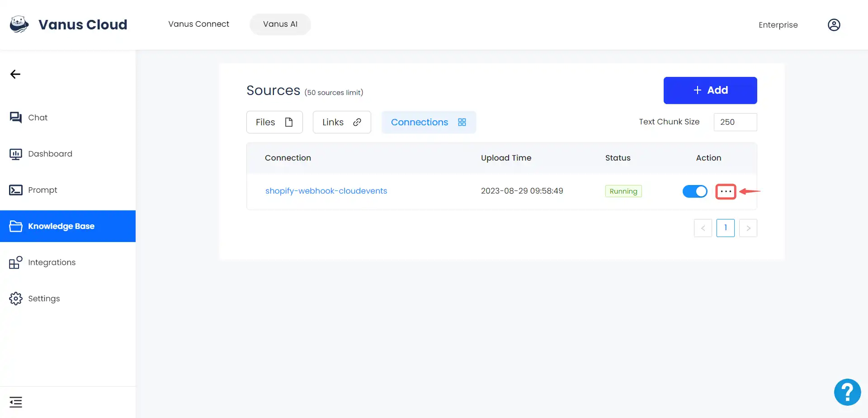This screenshot has width=868, height=418.
Task: Open the help question mark bubble
Action: coord(847,392)
